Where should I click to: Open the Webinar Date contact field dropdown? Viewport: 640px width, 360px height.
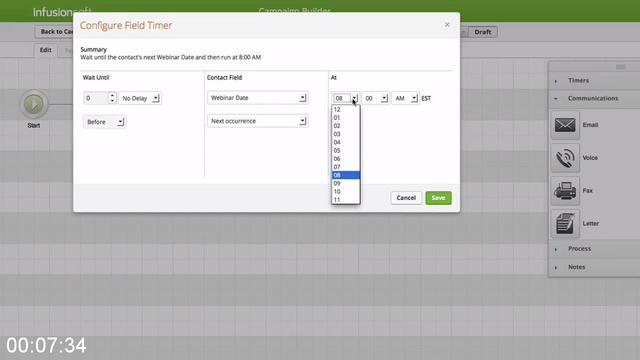[257, 98]
